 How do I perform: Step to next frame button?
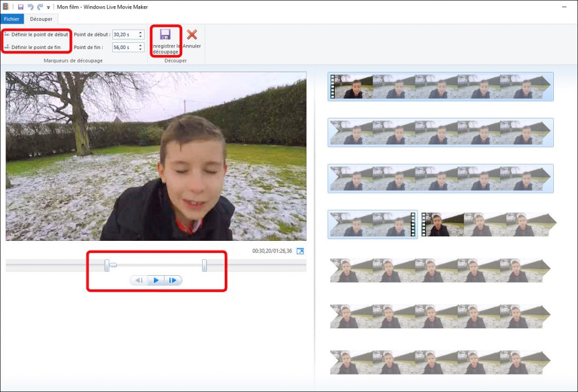point(173,280)
